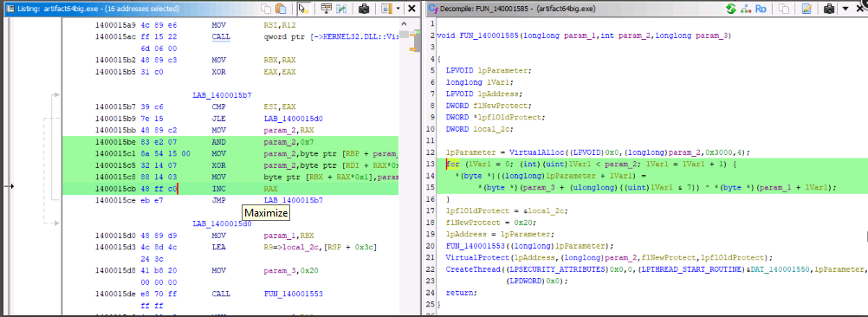
Task: Click the LEA instruction at 1400015d3
Action: 230,247
